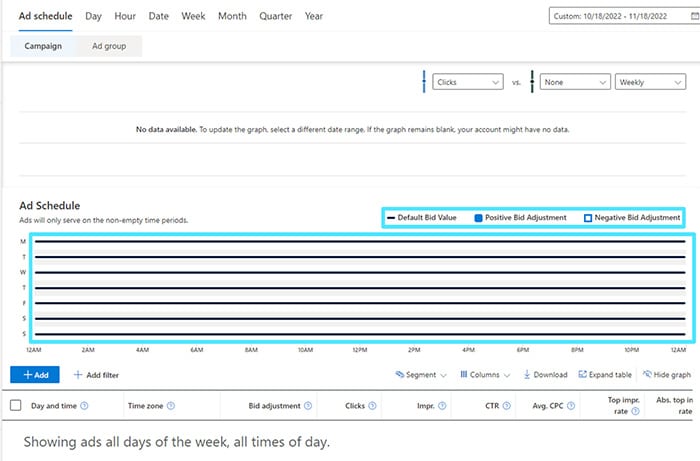Open the Clicks metric dropdown
The image size is (700, 461).
[468, 83]
